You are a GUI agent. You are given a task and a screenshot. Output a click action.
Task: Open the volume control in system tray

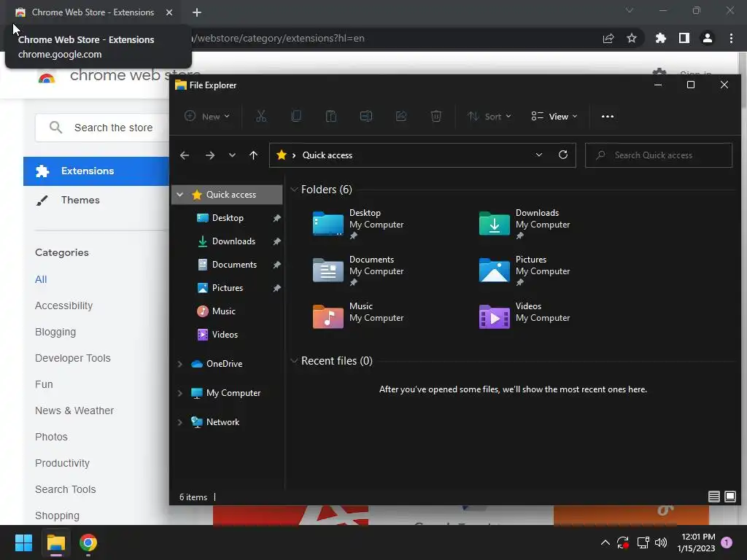click(x=661, y=542)
